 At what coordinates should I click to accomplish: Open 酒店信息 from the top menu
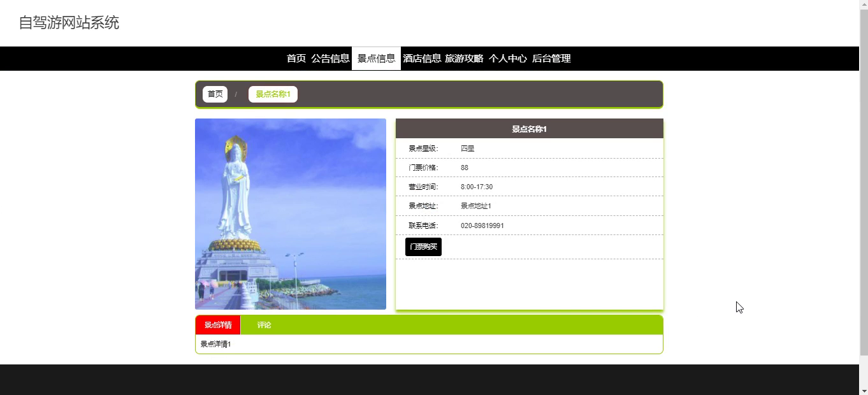point(422,59)
